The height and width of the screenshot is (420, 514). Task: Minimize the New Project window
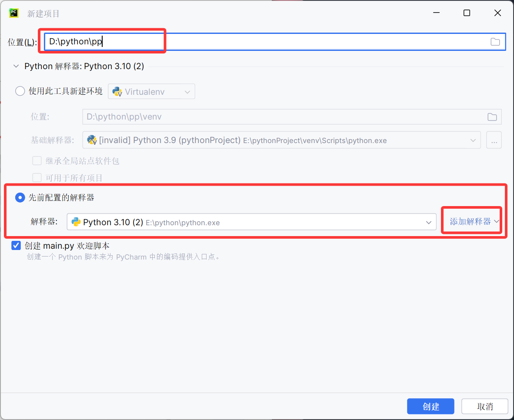click(x=436, y=13)
